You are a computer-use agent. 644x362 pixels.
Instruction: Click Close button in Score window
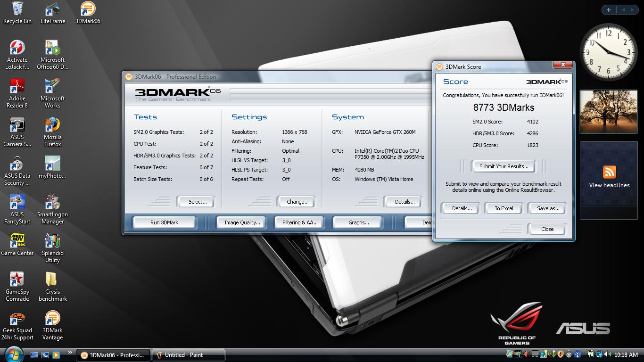coord(547,229)
